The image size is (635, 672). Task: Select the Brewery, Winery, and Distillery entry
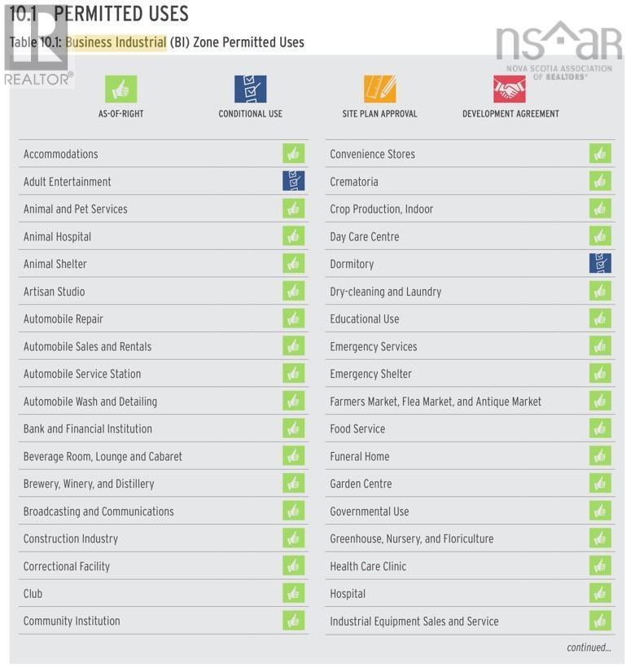(x=89, y=484)
